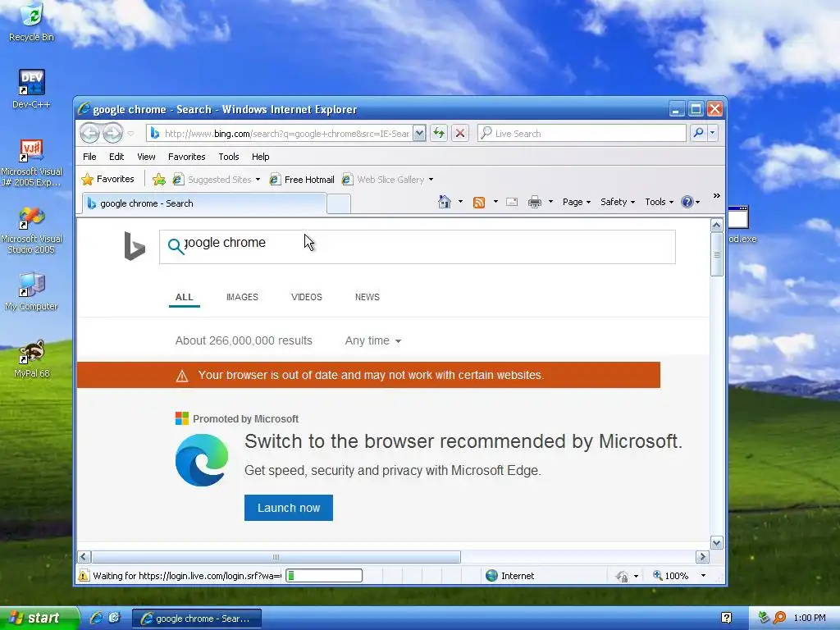Click the Read Mail toolbar icon
The height and width of the screenshot is (630, 840).
[512, 202]
